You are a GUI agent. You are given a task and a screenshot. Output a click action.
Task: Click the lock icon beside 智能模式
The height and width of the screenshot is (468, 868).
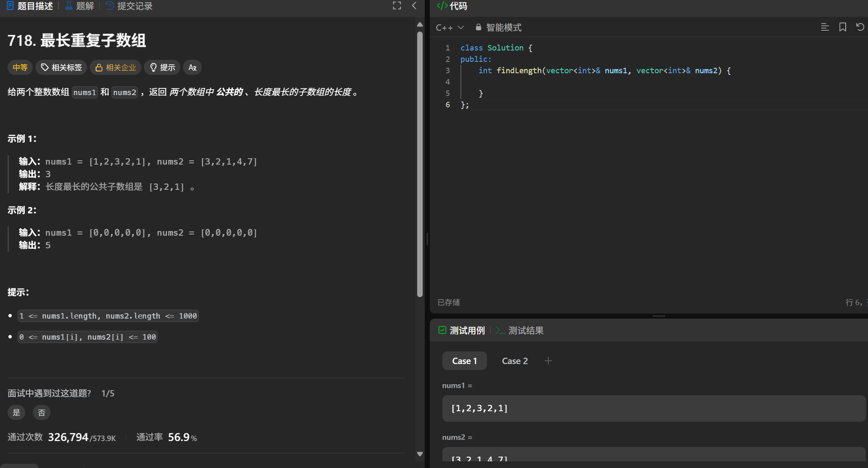(x=478, y=27)
